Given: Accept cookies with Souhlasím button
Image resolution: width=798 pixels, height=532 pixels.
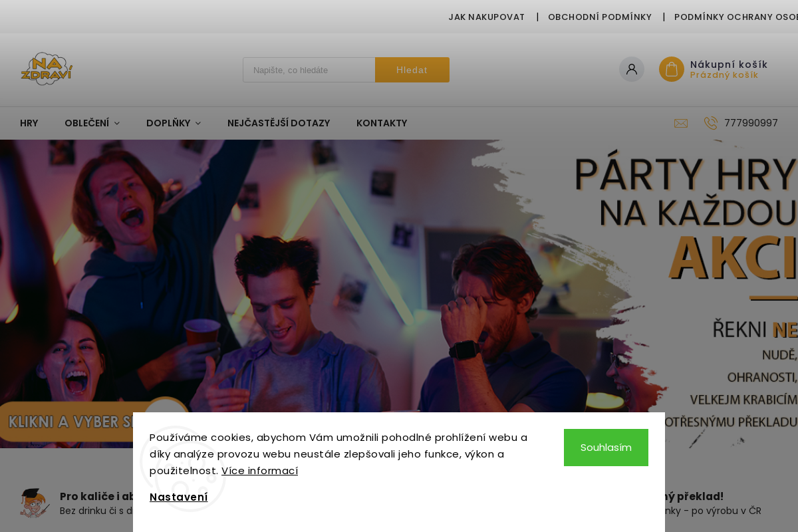Looking at the screenshot, I should click(x=606, y=448).
